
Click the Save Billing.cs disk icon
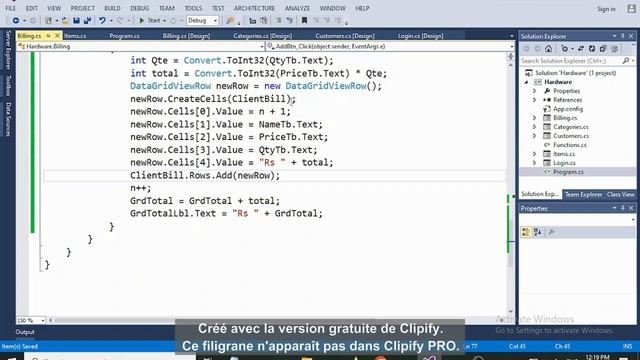click(76, 20)
